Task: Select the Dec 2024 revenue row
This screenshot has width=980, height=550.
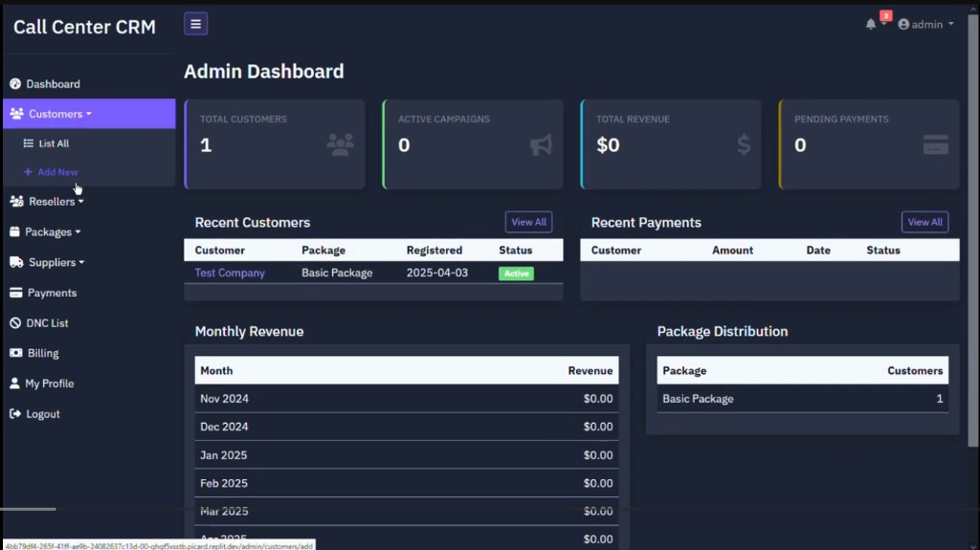Action: tap(406, 427)
